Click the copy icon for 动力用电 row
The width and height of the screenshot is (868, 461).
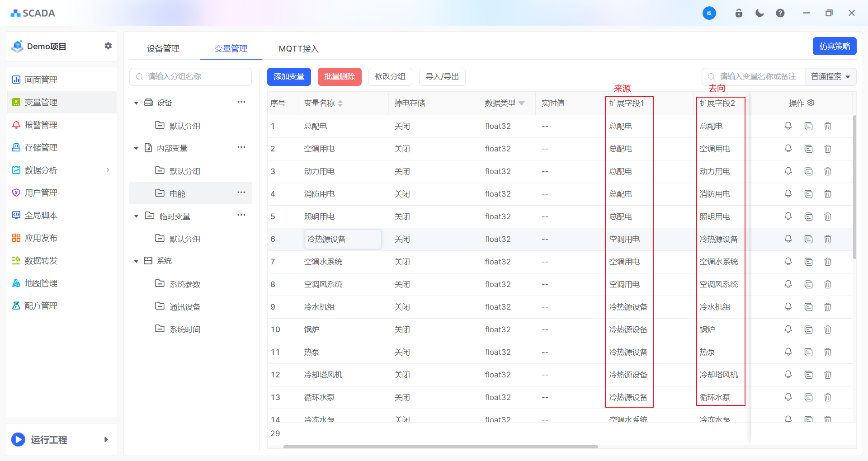808,171
